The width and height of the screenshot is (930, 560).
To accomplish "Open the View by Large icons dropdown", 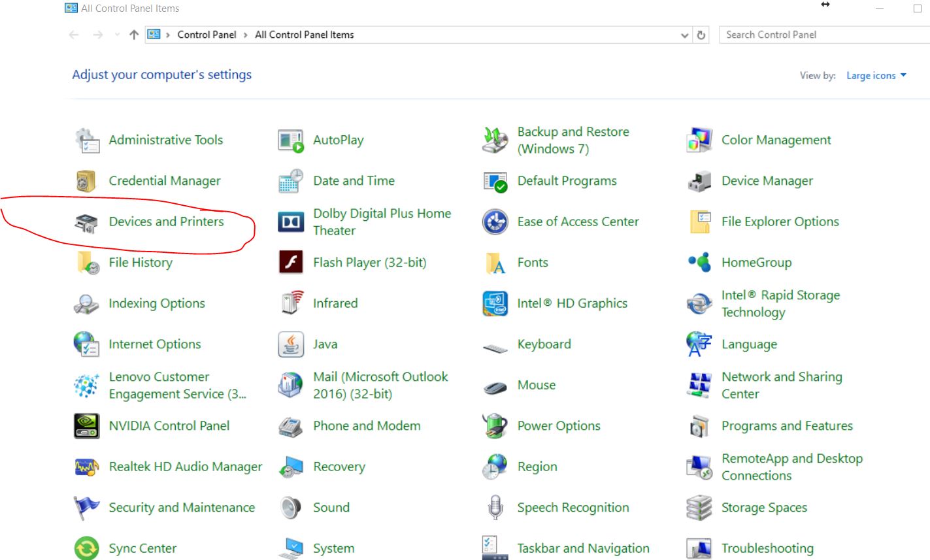I will tap(876, 76).
